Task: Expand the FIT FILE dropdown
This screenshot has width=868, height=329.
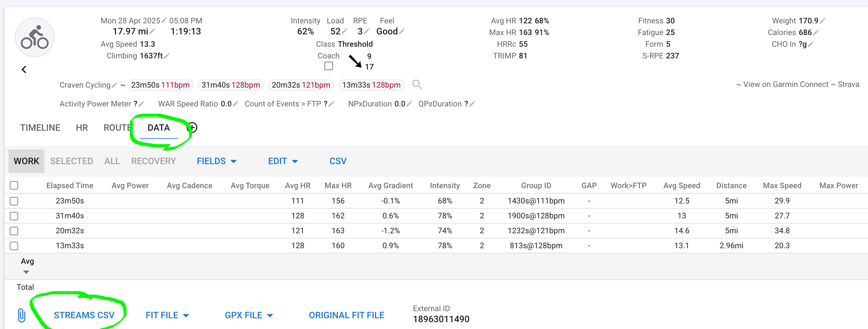Action: 167,315
